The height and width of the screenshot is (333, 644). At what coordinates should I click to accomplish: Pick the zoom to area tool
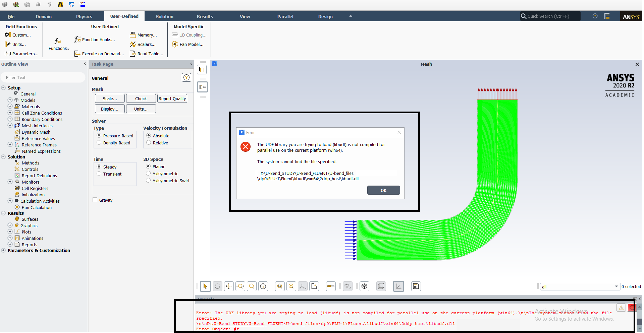252,286
